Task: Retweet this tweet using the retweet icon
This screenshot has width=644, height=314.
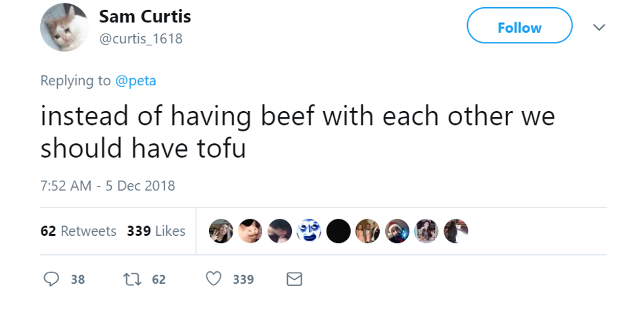Action: click(131, 279)
